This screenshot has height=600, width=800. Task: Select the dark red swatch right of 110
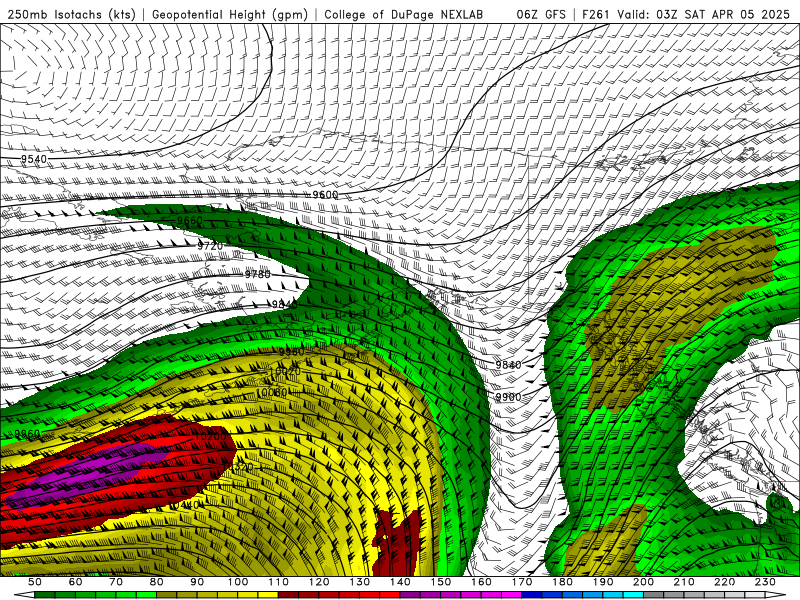pyautogui.click(x=289, y=595)
